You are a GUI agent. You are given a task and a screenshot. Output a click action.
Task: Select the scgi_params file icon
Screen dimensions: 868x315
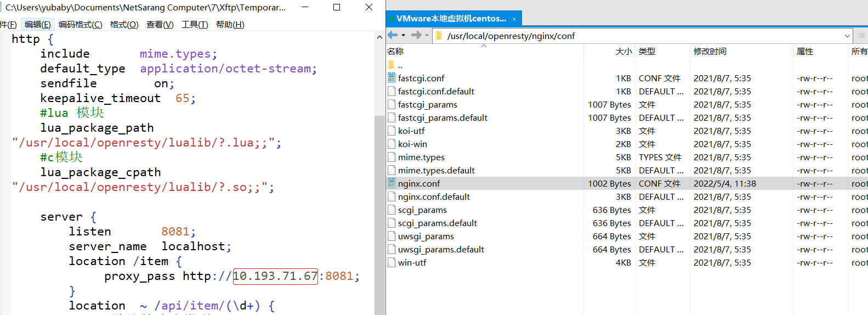click(x=392, y=210)
